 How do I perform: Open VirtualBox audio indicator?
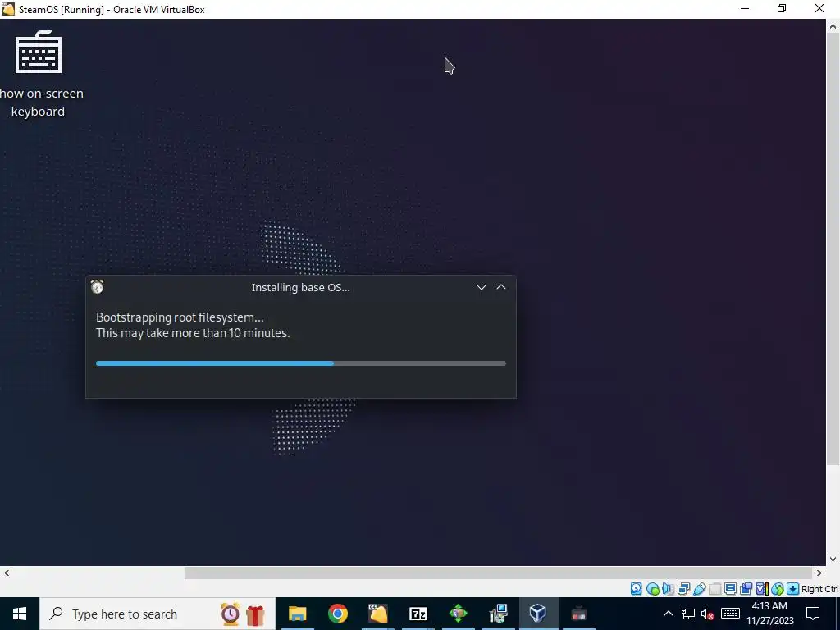[668, 589]
